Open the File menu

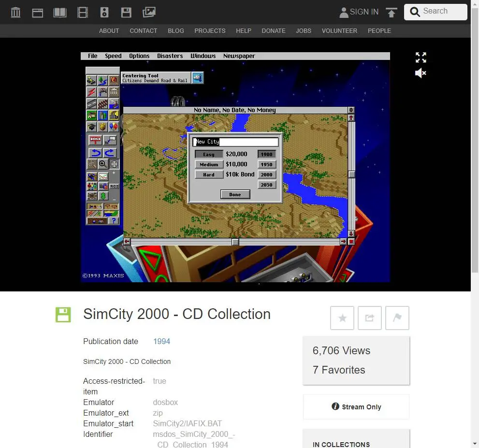[93, 56]
